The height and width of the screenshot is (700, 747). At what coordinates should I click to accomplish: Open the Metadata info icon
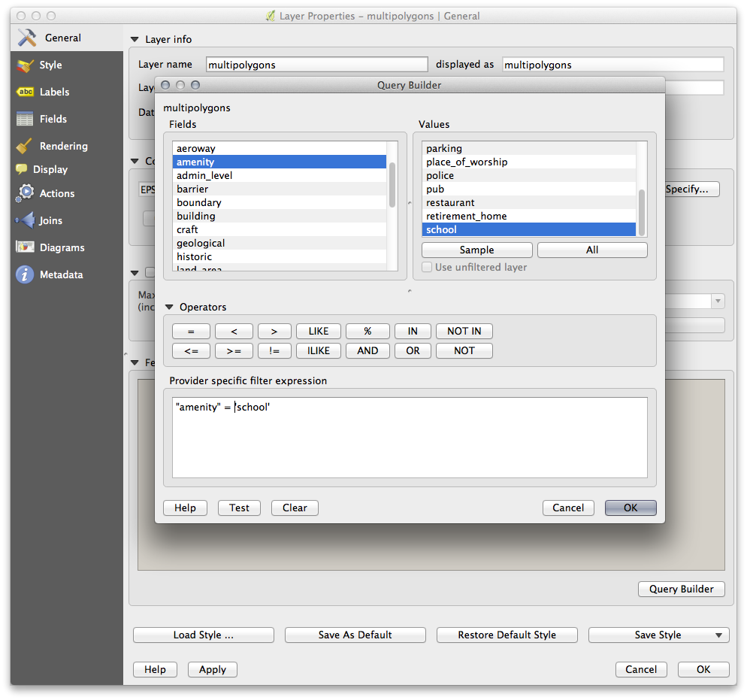pyautogui.click(x=26, y=274)
